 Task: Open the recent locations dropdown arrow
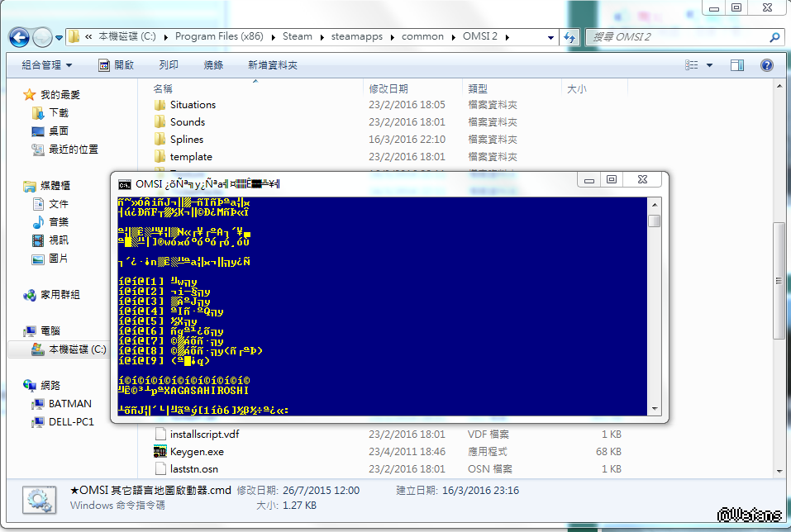coord(59,38)
